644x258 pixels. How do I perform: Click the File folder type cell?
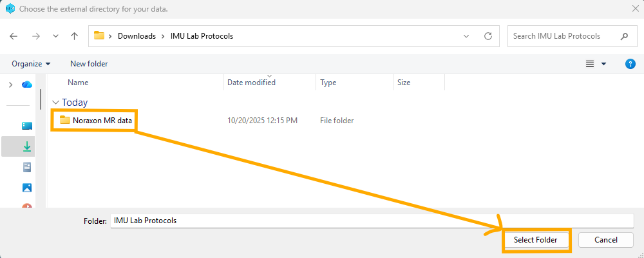click(337, 121)
